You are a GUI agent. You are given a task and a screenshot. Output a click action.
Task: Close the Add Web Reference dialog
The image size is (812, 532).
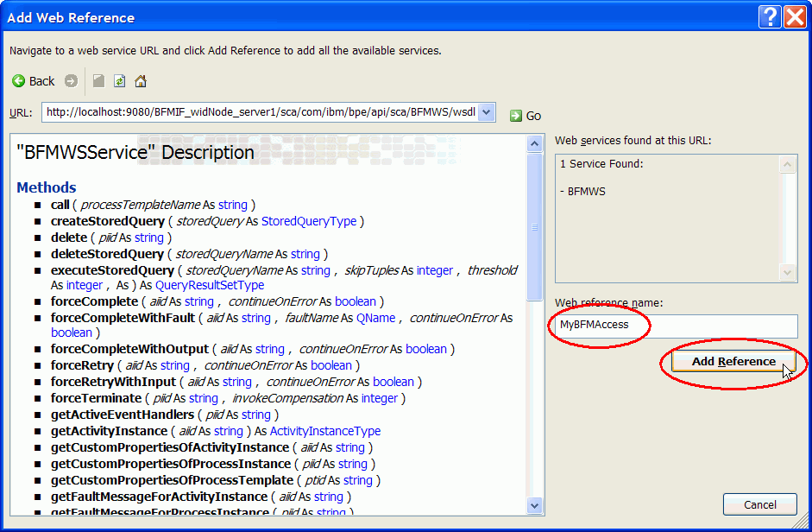pos(796,17)
